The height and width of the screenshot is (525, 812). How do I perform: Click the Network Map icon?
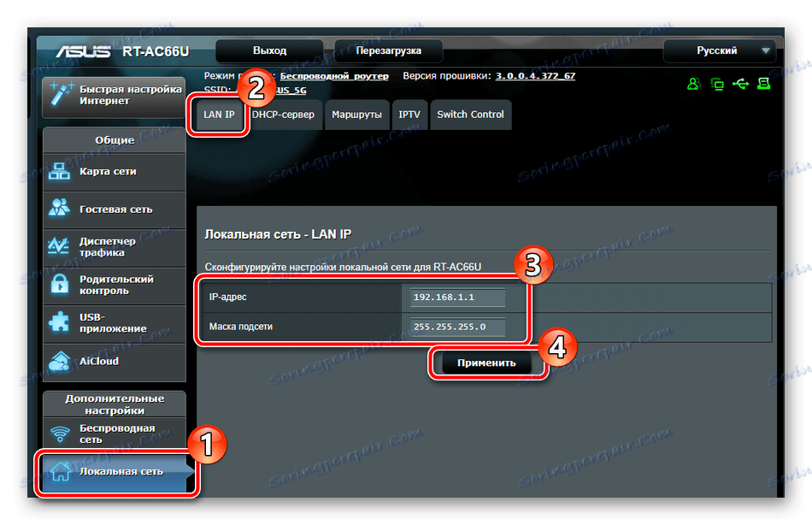[59, 171]
